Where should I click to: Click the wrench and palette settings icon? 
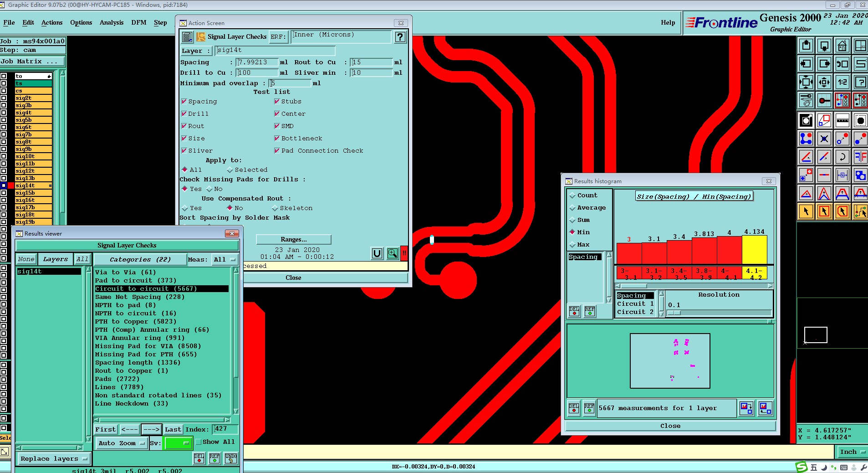[x=806, y=100]
